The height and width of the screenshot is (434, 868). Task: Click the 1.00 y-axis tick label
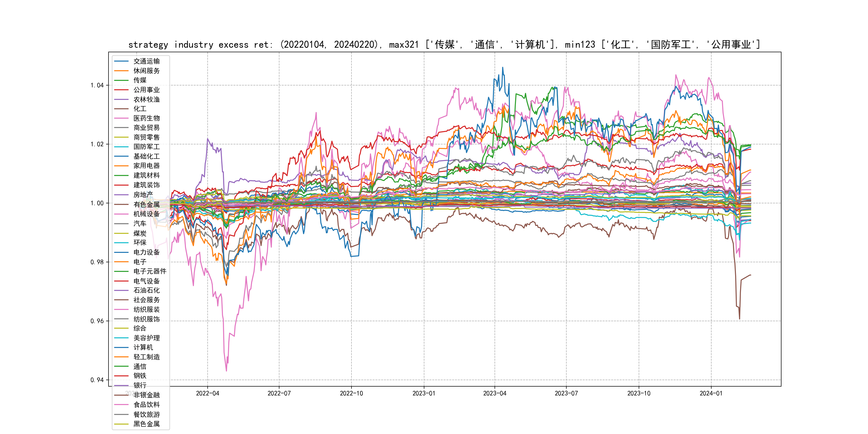click(97, 203)
